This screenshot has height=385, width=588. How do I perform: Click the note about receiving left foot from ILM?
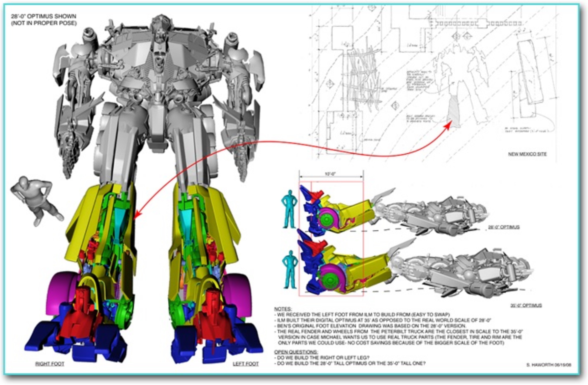coord(362,314)
